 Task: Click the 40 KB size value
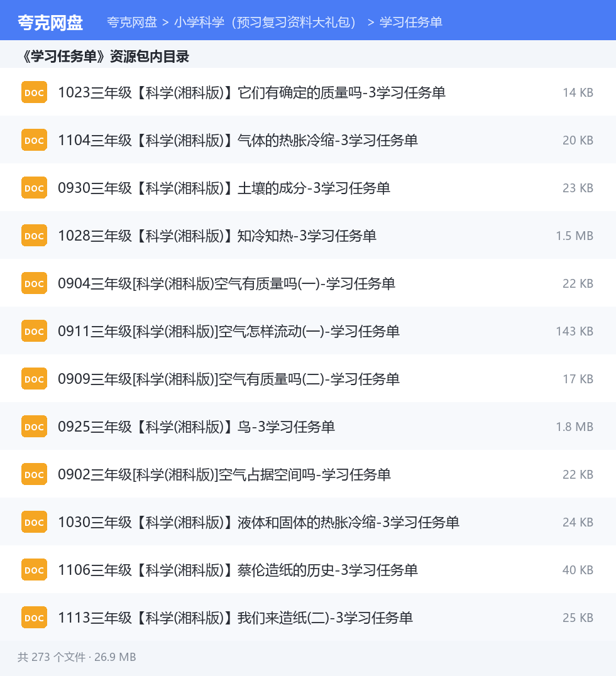(578, 570)
